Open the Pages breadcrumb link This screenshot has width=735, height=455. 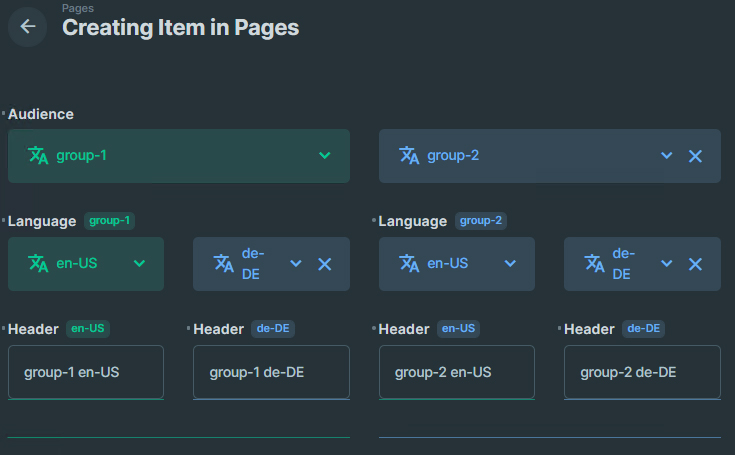tap(78, 8)
